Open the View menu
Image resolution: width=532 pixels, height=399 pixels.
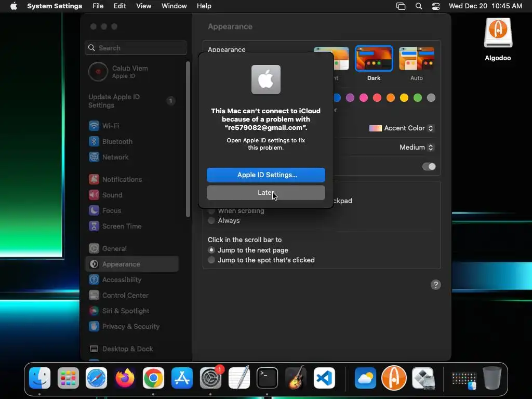click(143, 6)
